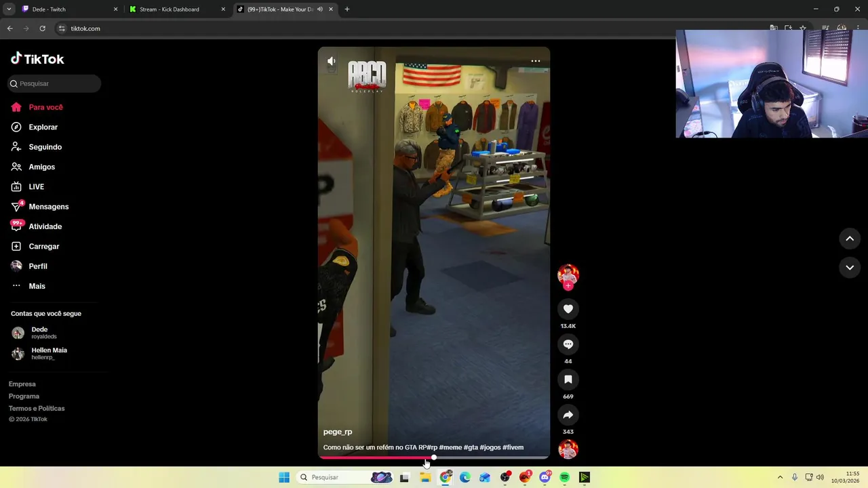
Task: Switch to Stream - Kick Dashboard tab
Action: (x=176, y=9)
